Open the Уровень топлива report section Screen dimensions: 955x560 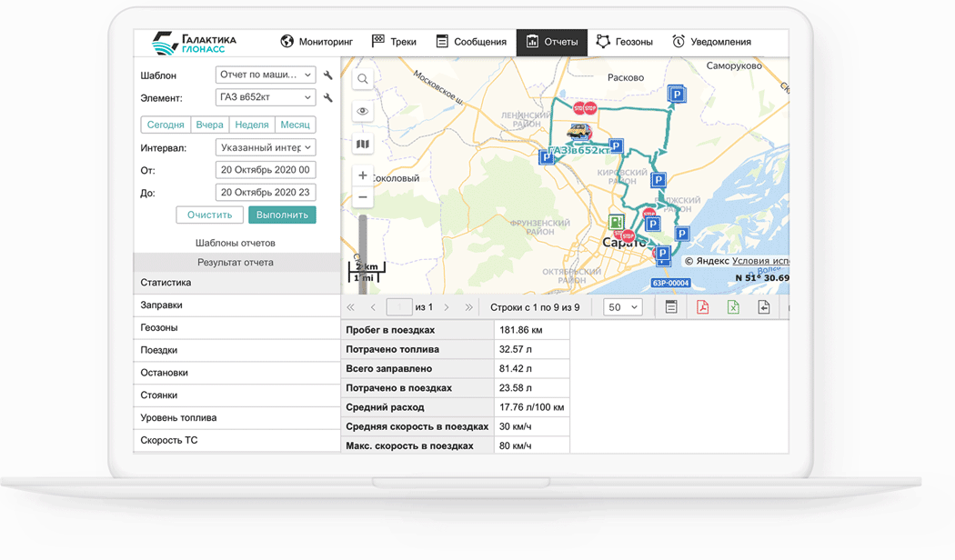pos(236,417)
